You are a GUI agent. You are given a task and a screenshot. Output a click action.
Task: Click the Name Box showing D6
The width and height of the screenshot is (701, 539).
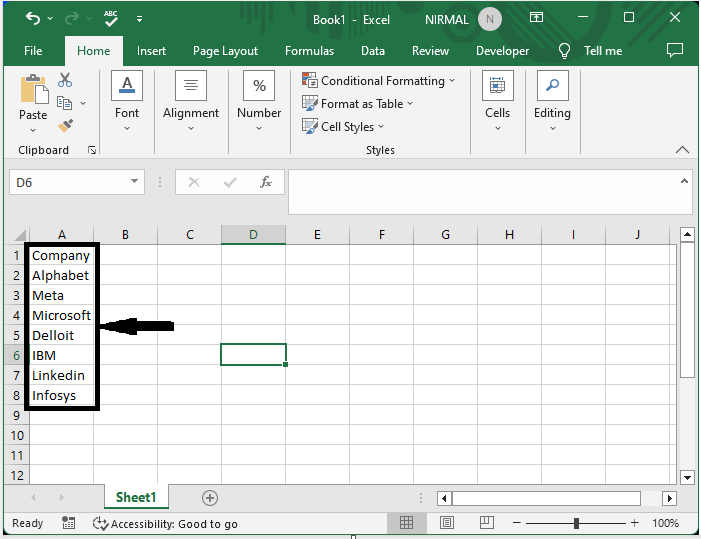69,182
